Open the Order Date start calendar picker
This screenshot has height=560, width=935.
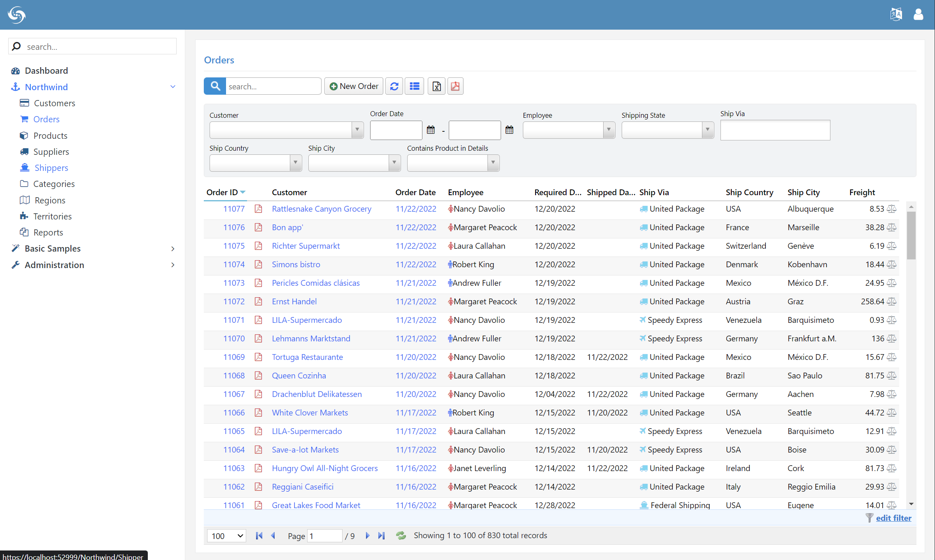tap(431, 130)
